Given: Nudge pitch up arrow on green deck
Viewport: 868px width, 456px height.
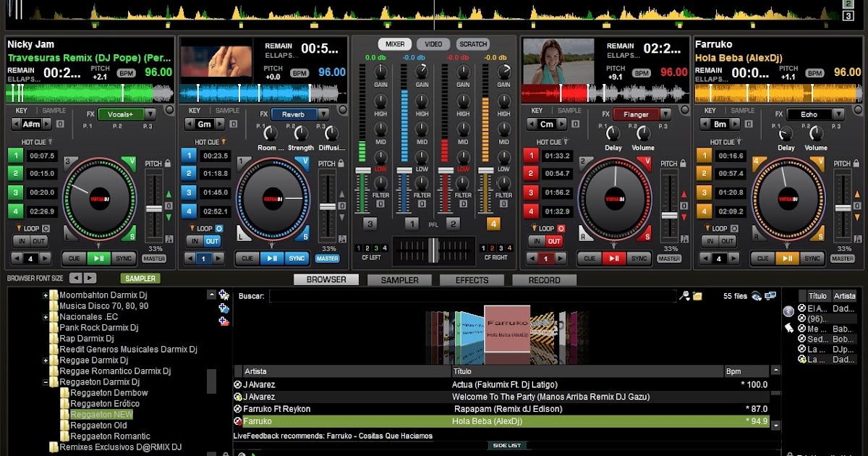Looking at the screenshot, I should [x=169, y=193].
